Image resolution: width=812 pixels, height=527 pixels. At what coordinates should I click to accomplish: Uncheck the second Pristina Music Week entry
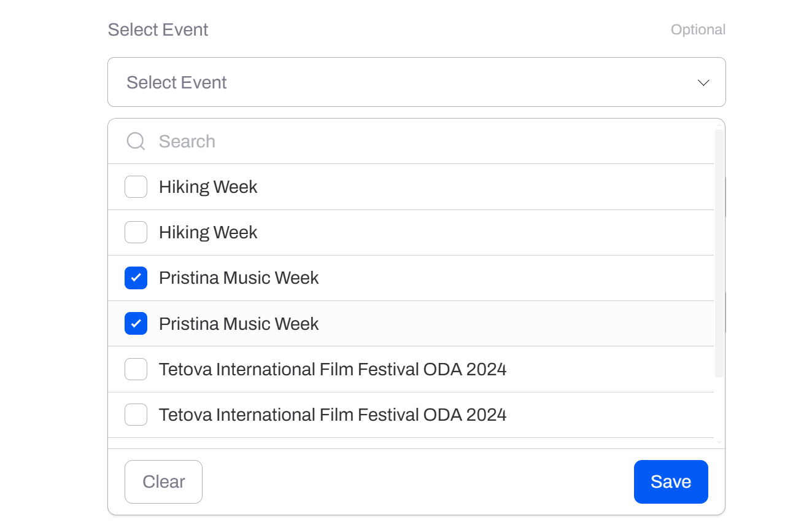coord(136,323)
